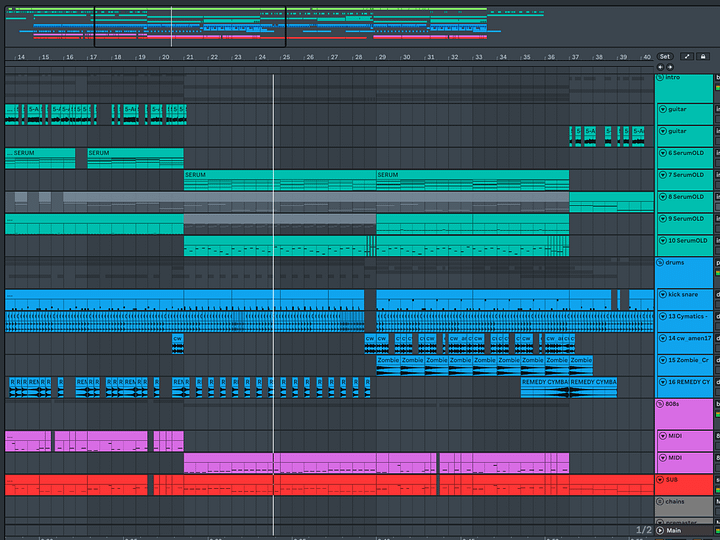
Task: Click the 1/2 grid value label
Action: point(643,530)
